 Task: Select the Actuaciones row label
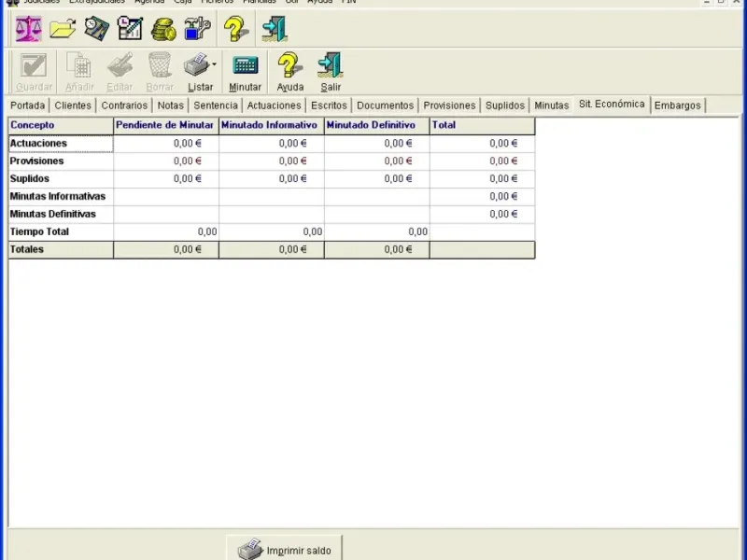[x=61, y=144]
